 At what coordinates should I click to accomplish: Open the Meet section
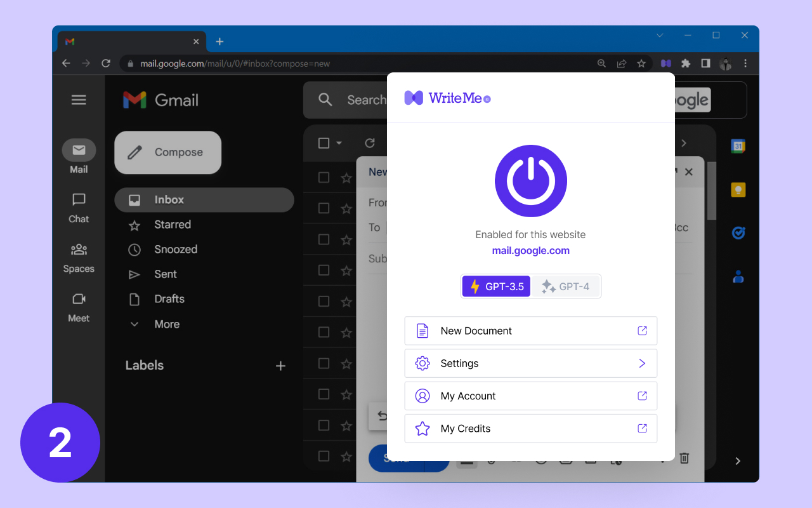pyautogui.click(x=79, y=307)
